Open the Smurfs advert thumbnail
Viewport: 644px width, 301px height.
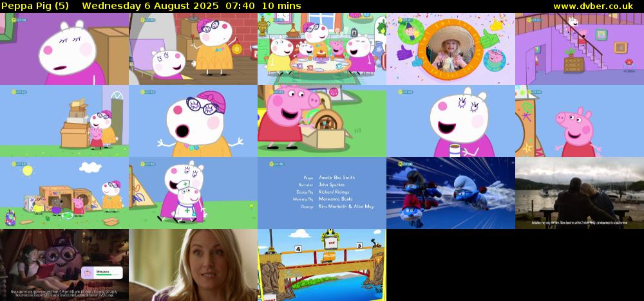(x=451, y=193)
